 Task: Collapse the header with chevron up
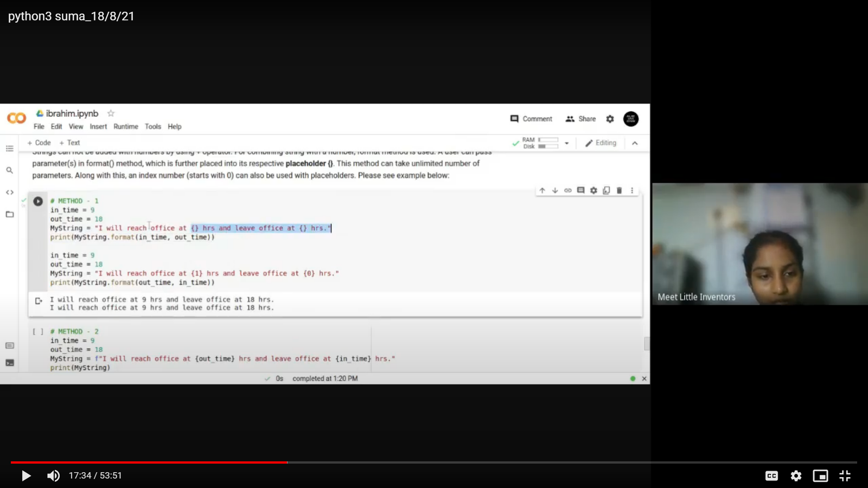pyautogui.click(x=635, y=143)
